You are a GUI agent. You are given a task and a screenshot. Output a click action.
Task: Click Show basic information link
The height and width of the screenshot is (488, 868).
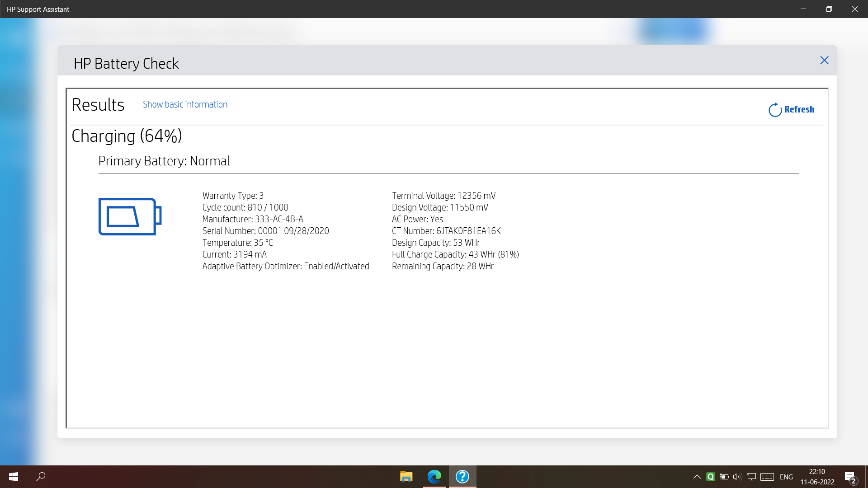click(x=184, y=104)
